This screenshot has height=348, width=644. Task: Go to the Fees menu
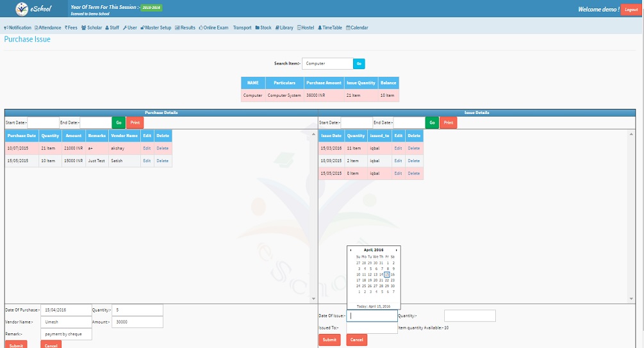(71, 28)
